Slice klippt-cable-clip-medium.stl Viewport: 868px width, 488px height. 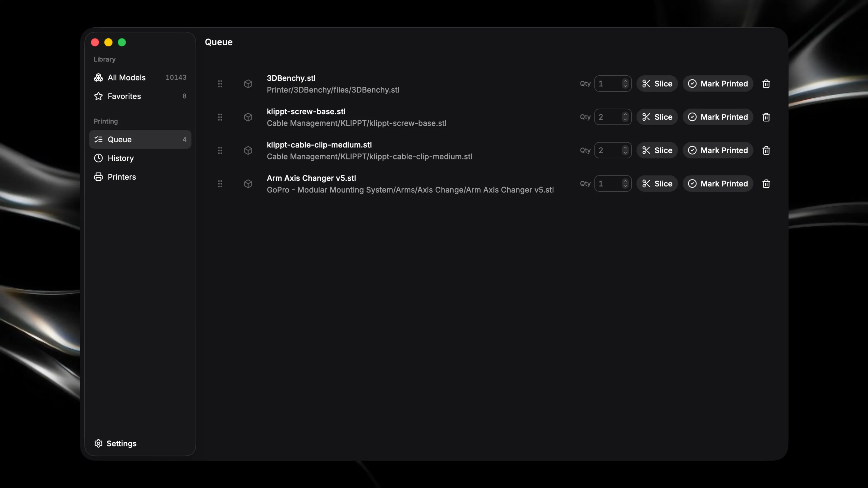tap(657, 150)
